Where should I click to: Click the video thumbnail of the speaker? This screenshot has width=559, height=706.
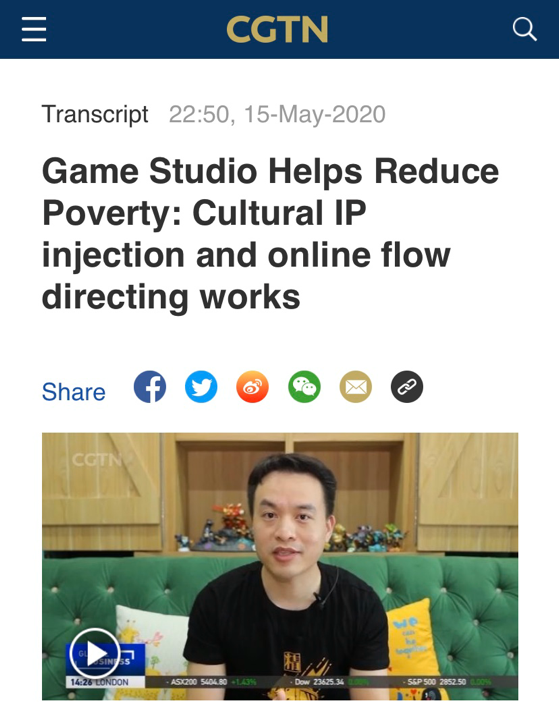280,566
